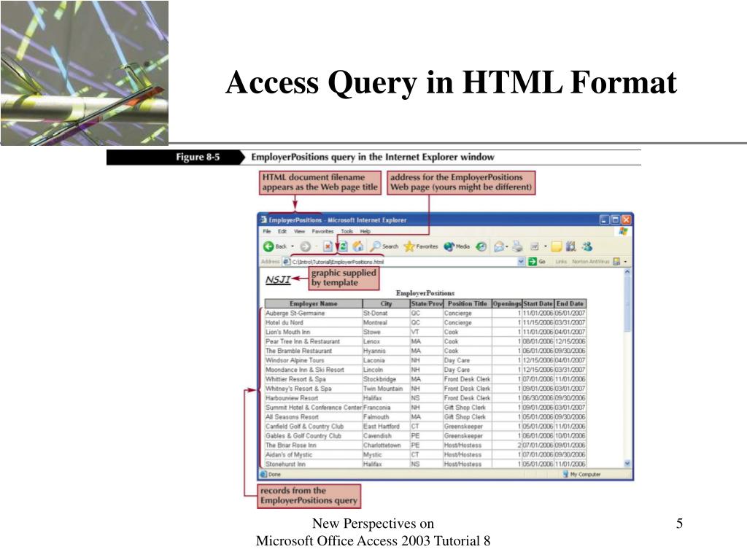Click the Employer Name column header
The height and width of the screenshot is (560, 747).
tap(314, 303)
